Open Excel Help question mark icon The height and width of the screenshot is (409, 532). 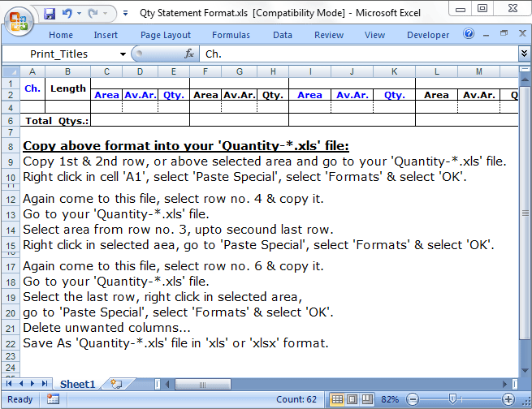coord(469,34)
